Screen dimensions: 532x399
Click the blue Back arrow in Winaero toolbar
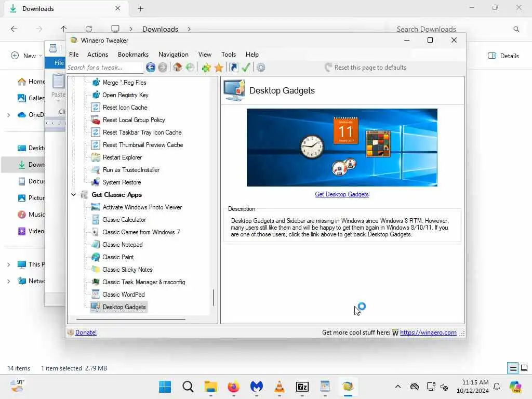tap(151, 68)
